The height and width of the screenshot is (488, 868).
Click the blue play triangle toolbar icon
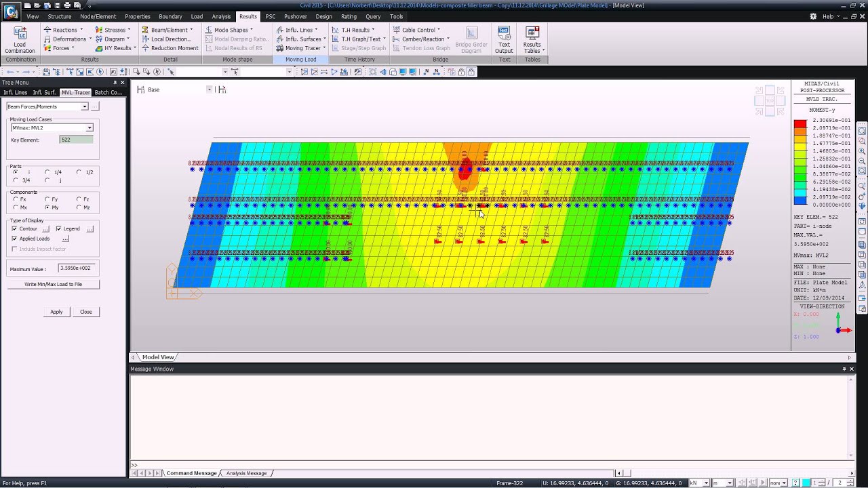[334, 72]
